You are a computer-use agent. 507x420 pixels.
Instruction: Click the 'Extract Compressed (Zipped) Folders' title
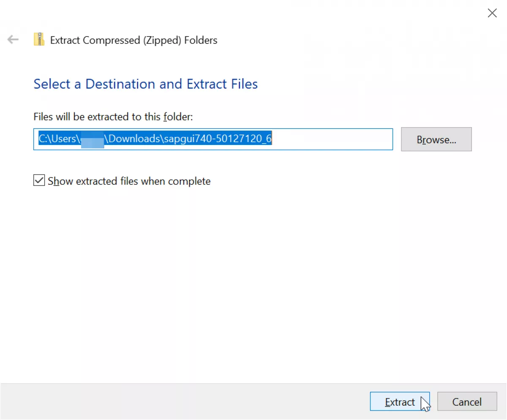coord(134,40)
